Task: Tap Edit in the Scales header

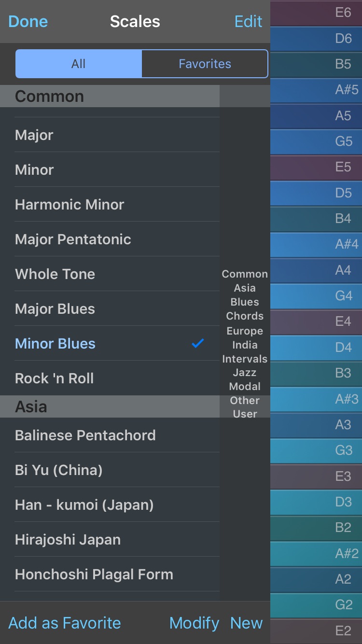Action: point(248,22)
